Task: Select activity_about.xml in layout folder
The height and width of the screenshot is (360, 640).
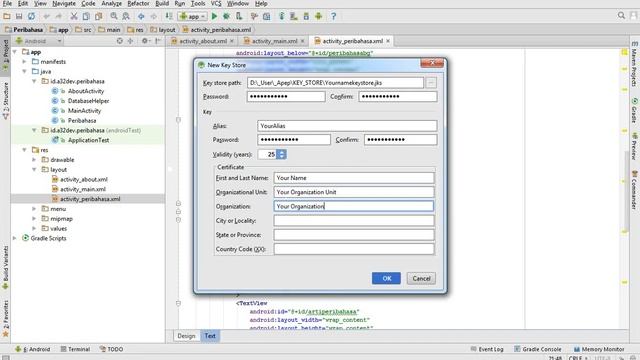Action: [x=84, y=179]
